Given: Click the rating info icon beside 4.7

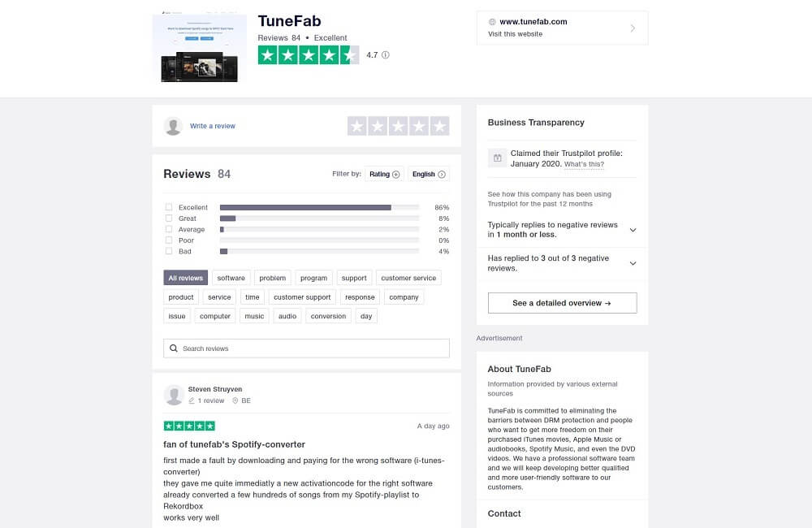Looking at the screenshot, I should click(386, 55).
